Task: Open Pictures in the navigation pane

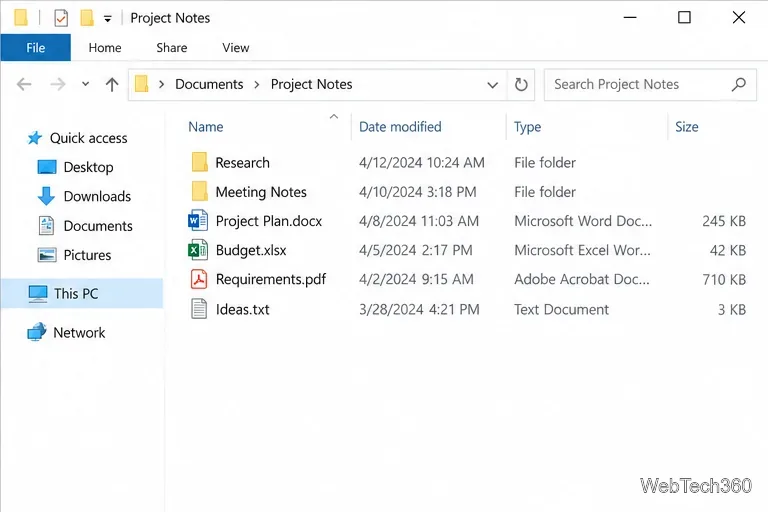Action: click(x=87, y=255)
